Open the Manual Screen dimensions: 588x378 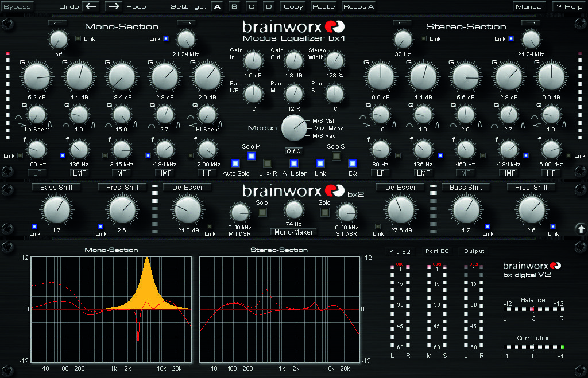pos(529,6)
